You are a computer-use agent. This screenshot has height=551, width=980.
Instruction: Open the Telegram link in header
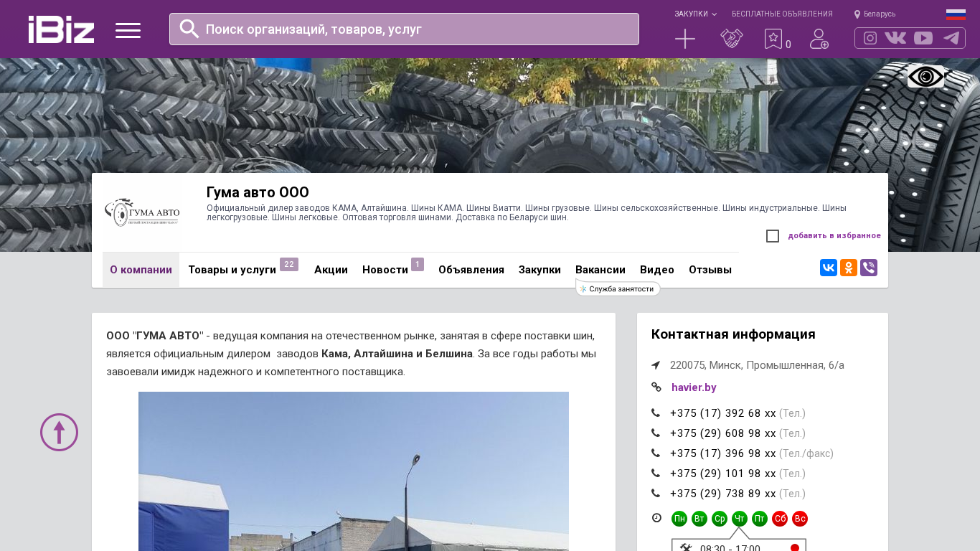(951, 38)
